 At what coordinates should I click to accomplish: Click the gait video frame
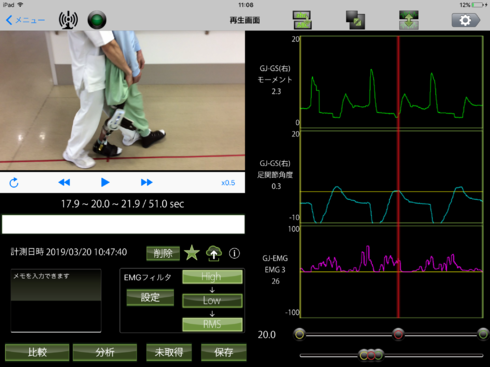click(122, 100)
